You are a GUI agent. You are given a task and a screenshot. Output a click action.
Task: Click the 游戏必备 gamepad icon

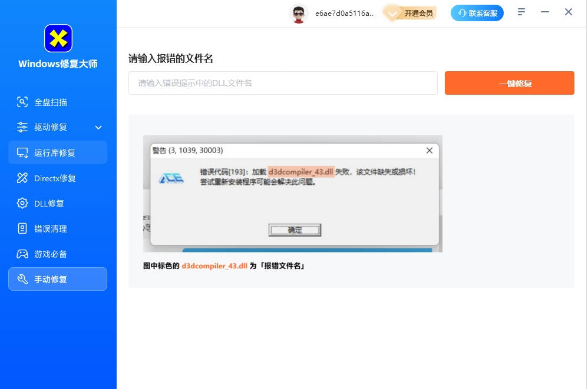22,254
